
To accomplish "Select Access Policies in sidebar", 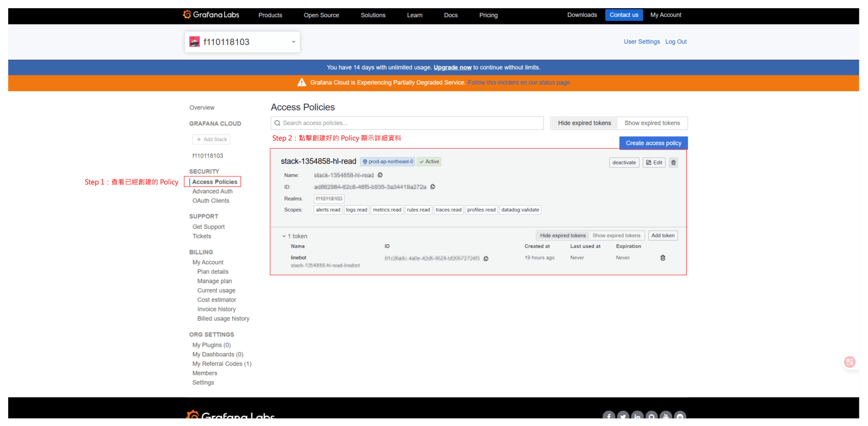I will pos(215,182).
